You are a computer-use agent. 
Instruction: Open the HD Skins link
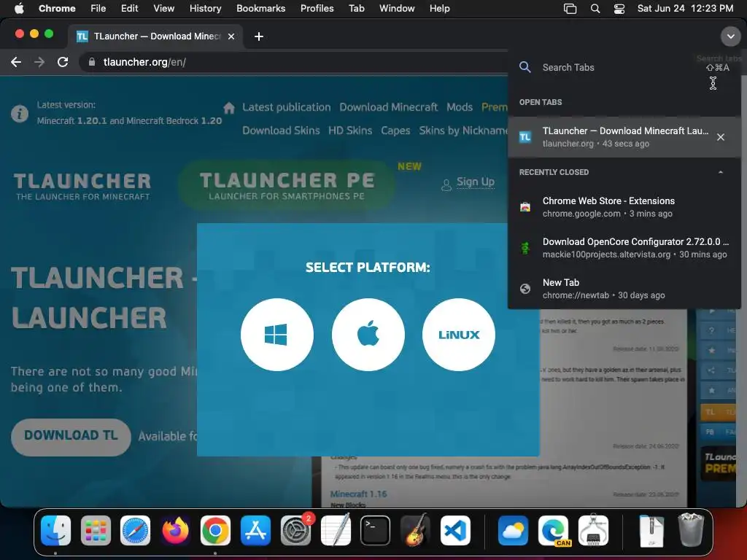coord(350,131)
